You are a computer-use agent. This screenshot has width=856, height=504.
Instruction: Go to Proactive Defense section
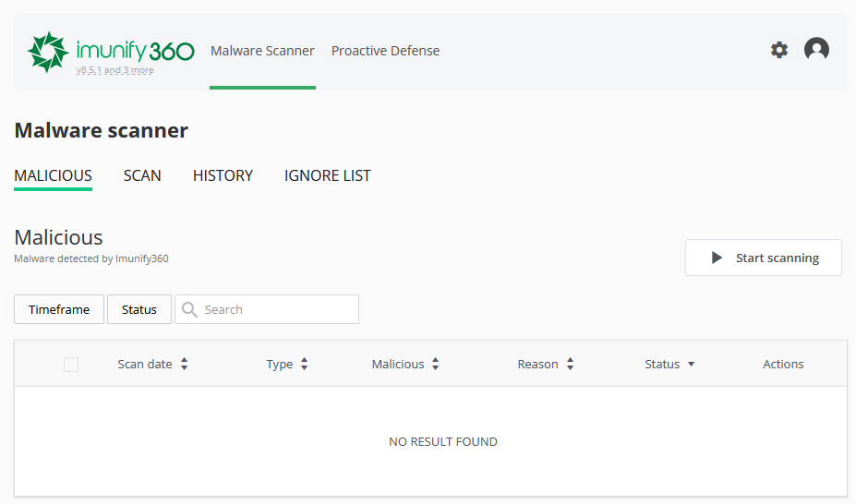point(385,51)
